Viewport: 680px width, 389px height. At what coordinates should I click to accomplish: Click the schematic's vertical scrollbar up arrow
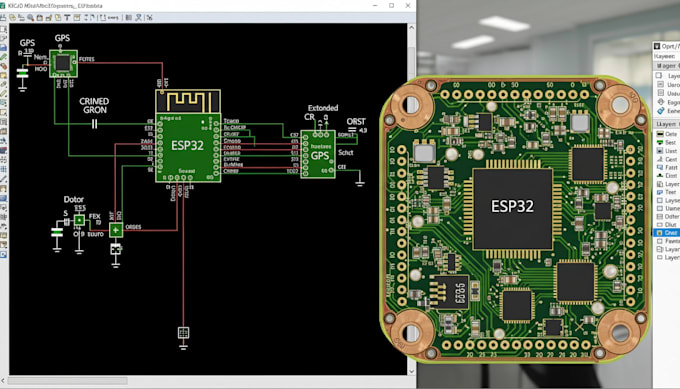click(411, 28)
